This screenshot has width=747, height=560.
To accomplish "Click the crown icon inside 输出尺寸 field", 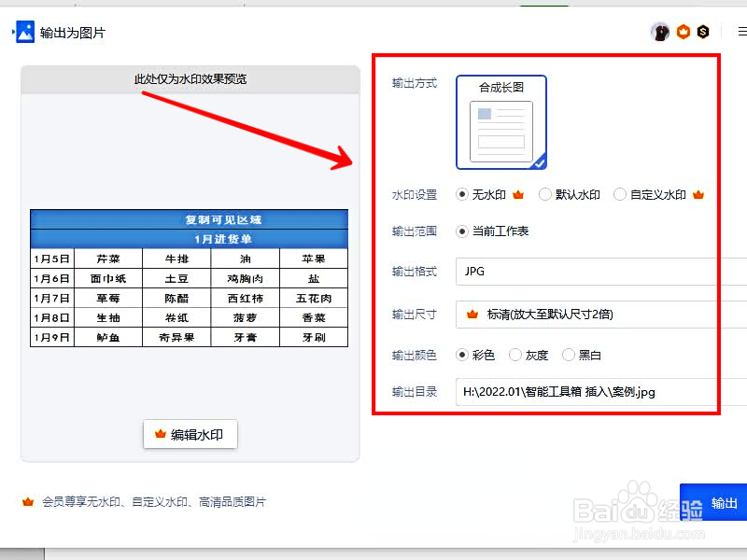I will [x=472, y=315].
